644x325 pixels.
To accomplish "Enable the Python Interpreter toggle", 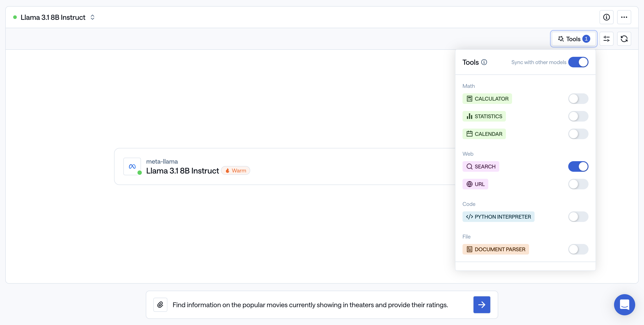I will pyautogui.click(x=578, y=217).
